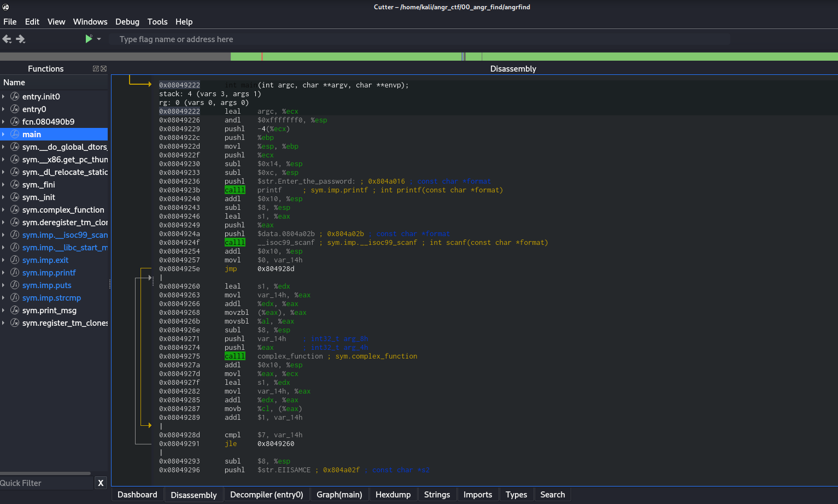
Task: Expand the entry0 function tree entry
Action: [x=4, y=109]
